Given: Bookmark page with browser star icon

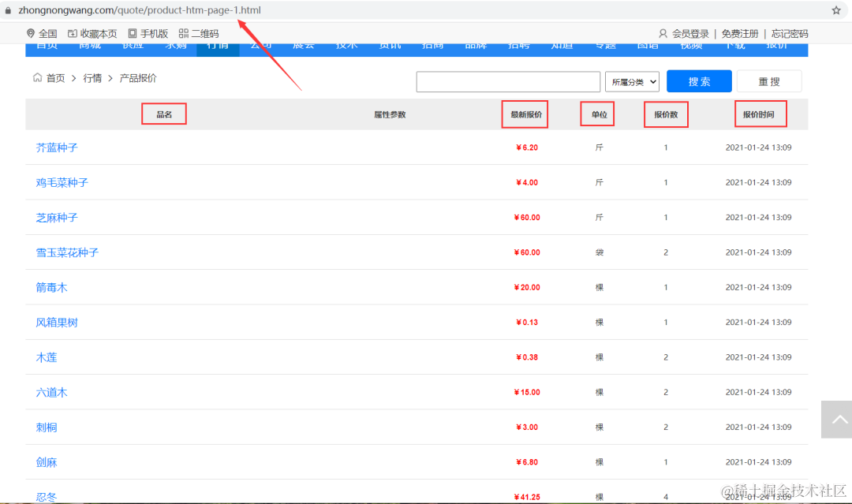Looking at the screenshot, I should [836, 10].
